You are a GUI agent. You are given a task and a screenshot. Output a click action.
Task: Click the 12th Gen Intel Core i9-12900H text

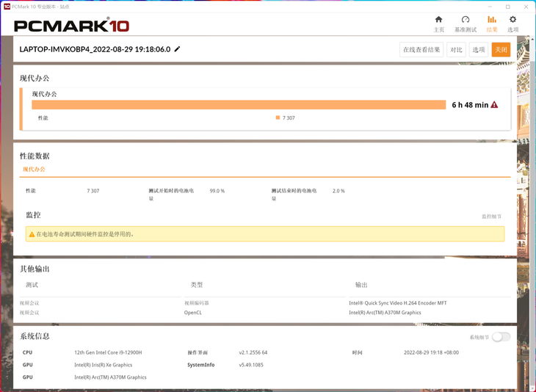click(108, 352)
